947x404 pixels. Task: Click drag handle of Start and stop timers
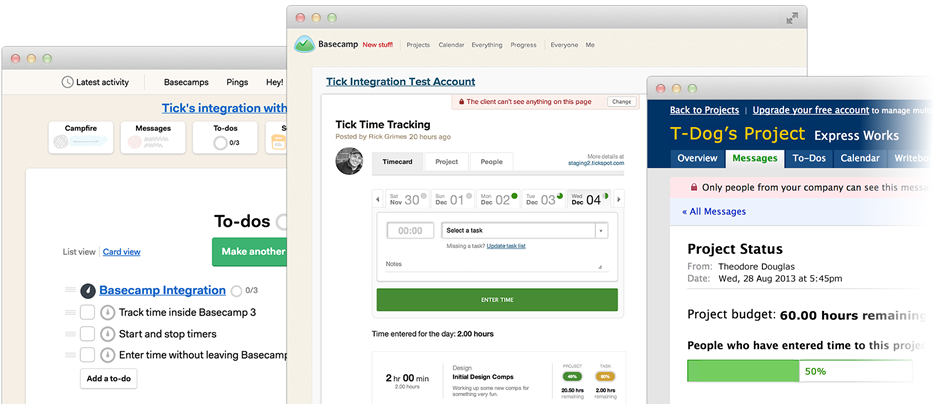(x=70, y=333)
